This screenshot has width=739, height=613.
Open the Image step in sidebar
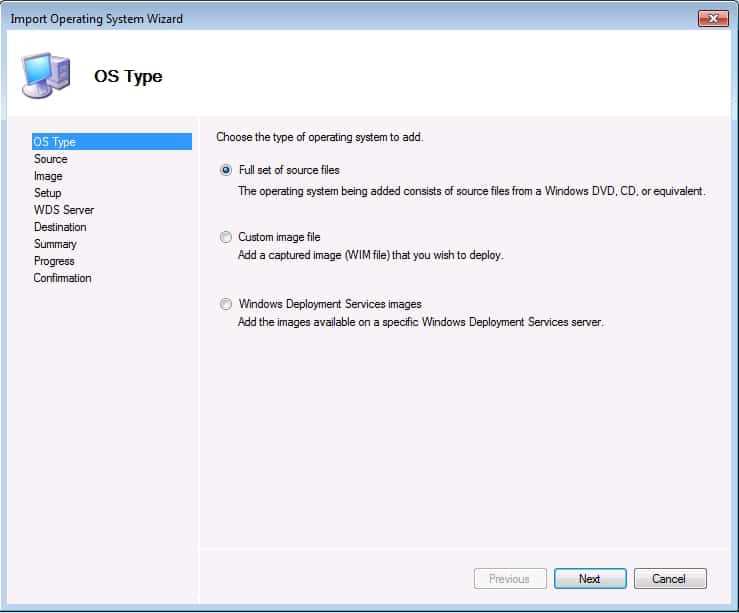[x=48, y=176]
